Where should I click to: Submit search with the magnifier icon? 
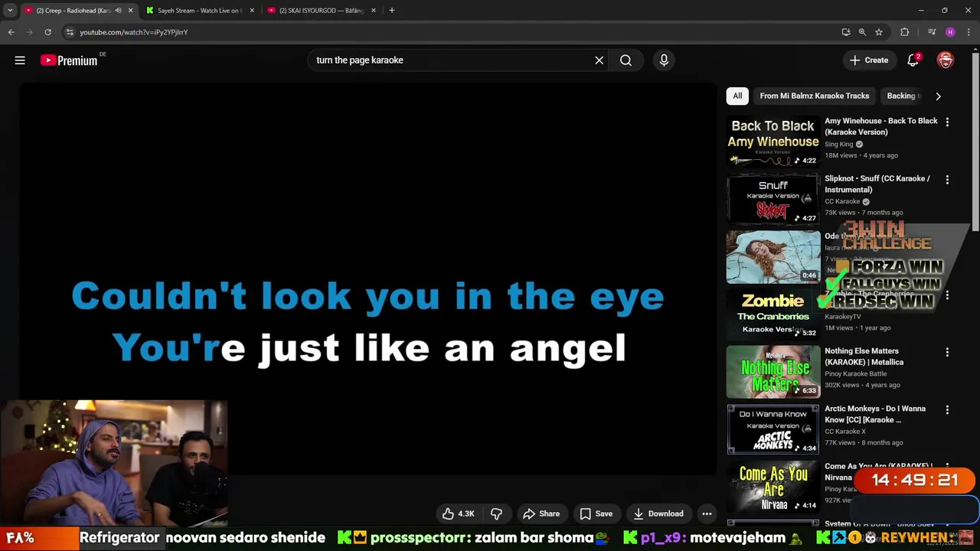pyautogui.click(x=626, y=60)
